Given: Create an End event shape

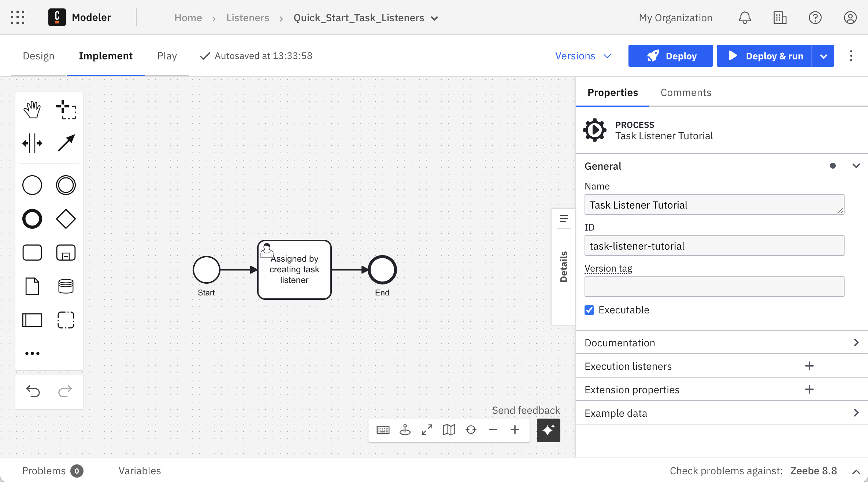Looking at the screenshot, I should pos(32,219).
